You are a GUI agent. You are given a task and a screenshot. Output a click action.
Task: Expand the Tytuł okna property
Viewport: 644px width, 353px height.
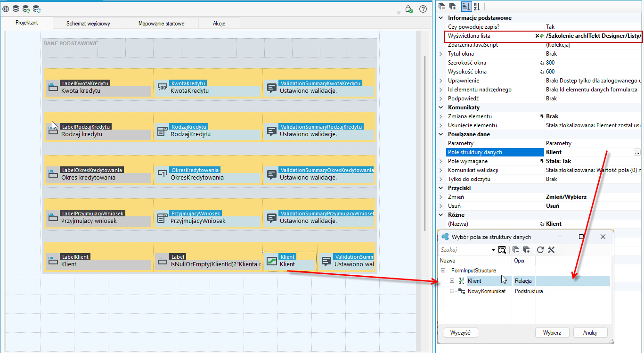(x=441, y=54)
